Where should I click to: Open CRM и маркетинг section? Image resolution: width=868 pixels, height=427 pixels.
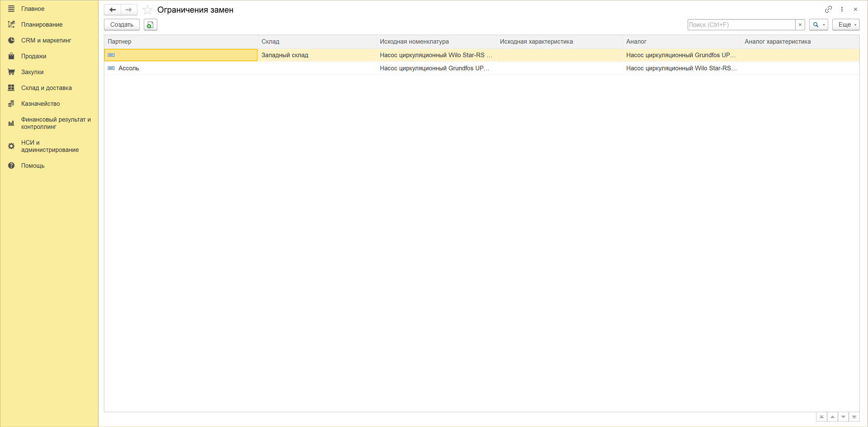point(46,40)
